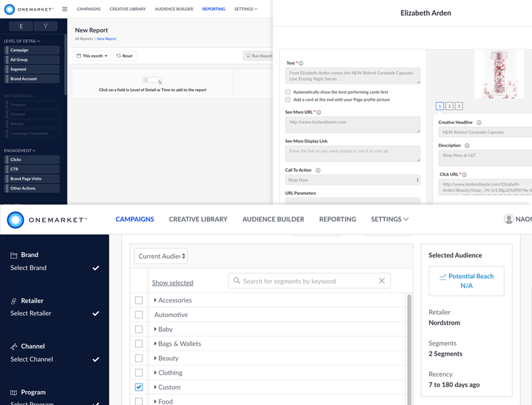Tick the Clothing segment checkbox
The image size is (532, 405).
pyautogui.click(x=139, y=373)
